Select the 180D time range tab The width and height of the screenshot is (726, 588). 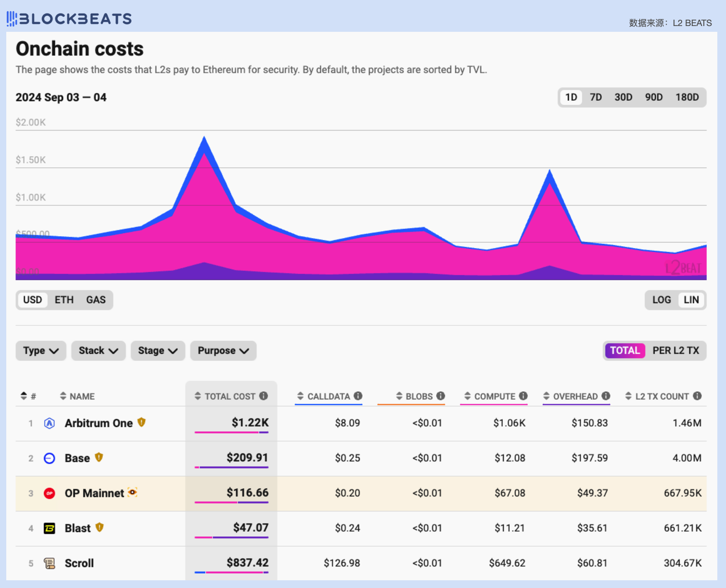tap(687, 97)
